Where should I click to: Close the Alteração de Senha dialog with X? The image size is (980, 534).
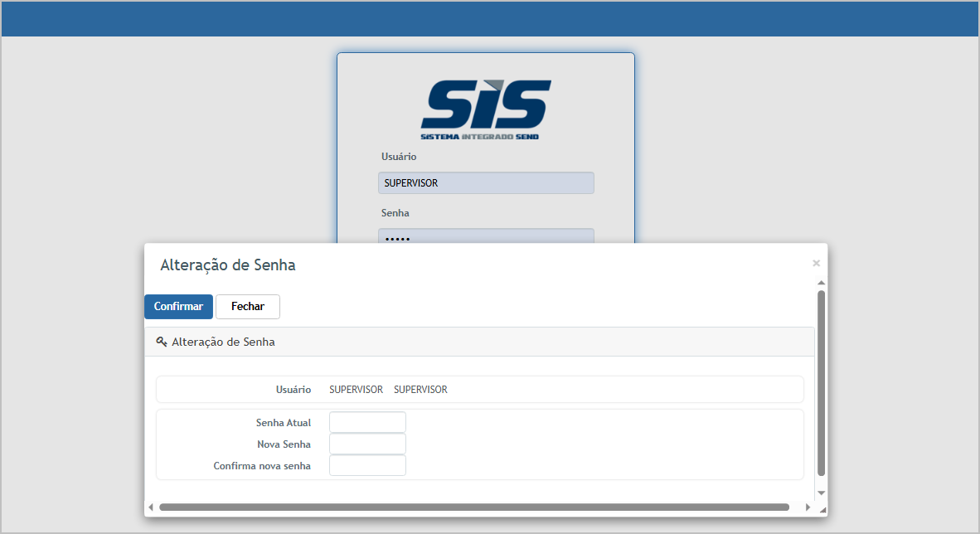816,263
